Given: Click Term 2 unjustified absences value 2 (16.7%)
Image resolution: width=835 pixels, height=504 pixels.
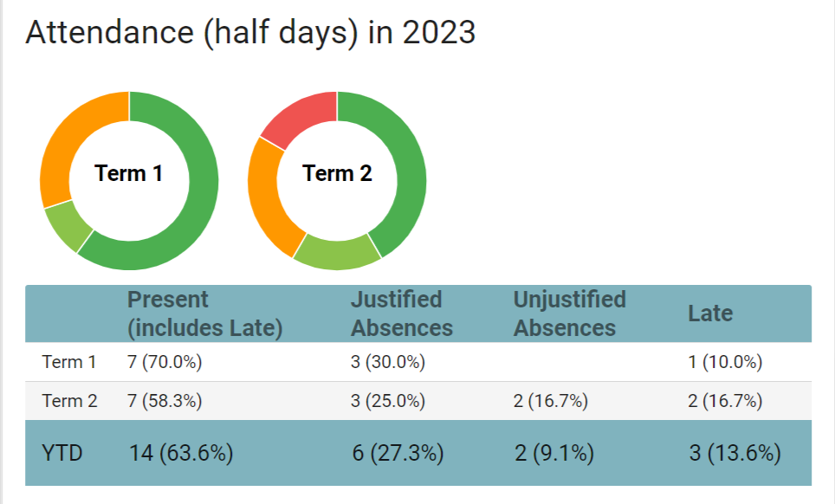Looking at the screenshot, I should 551,401.
